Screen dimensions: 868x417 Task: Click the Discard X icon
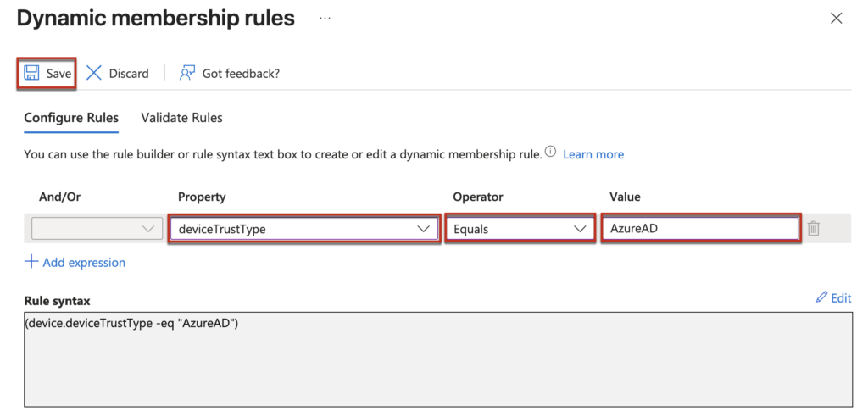point(94,73)
